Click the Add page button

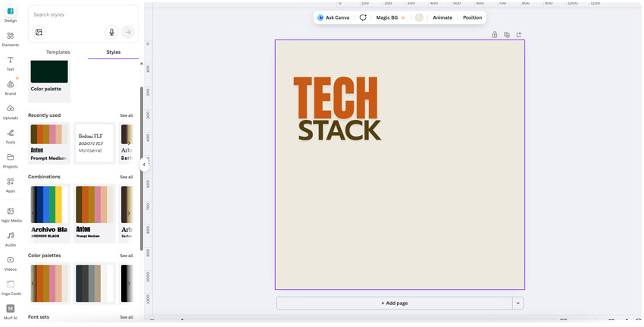(394, 303)
